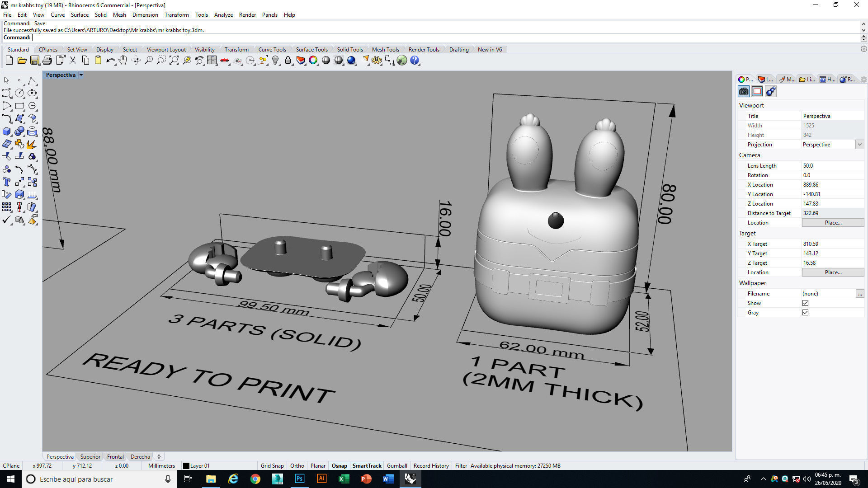This screenshot has height=488, width=868.
Task: Open the Projection dropdown arrow
Action: tap(859, 145)
